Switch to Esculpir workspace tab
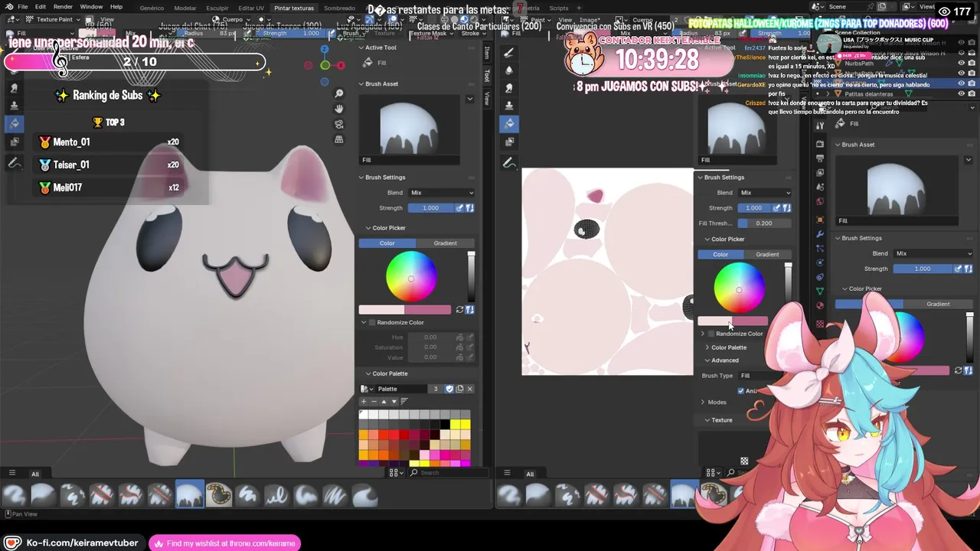980x551 pixels. (217, 8)
